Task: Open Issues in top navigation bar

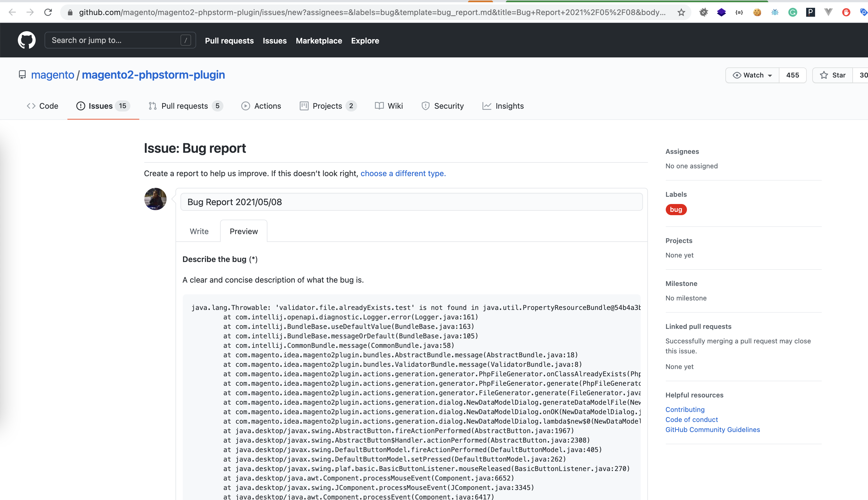Action: tap(275, 40)
